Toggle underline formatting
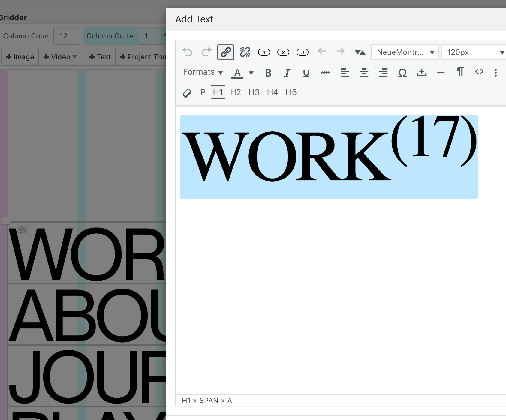 coord(306,73)
